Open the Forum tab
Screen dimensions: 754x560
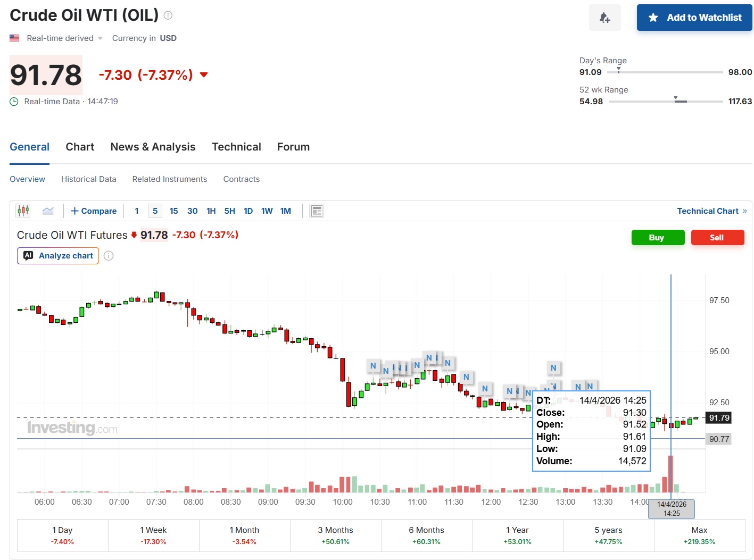[x=293, y=147]
